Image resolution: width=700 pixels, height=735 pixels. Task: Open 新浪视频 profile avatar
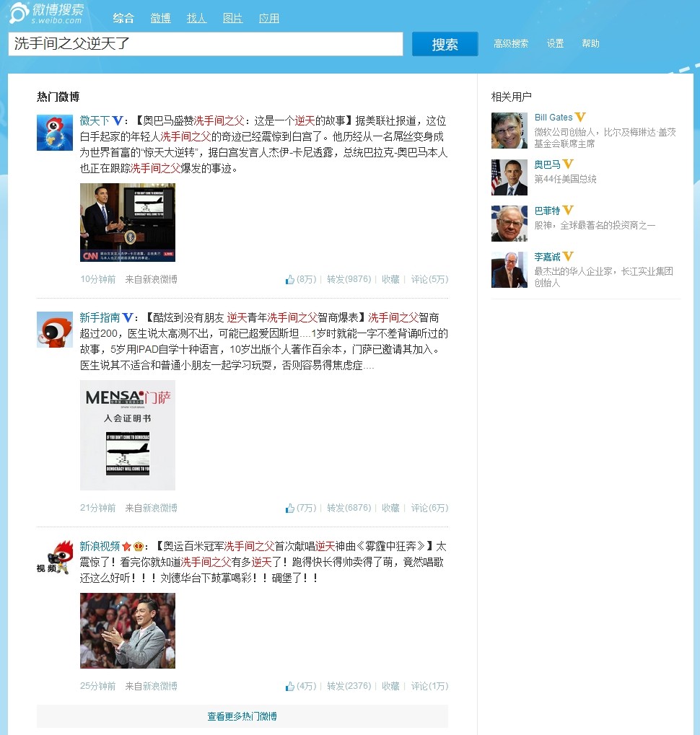point(55,558)
